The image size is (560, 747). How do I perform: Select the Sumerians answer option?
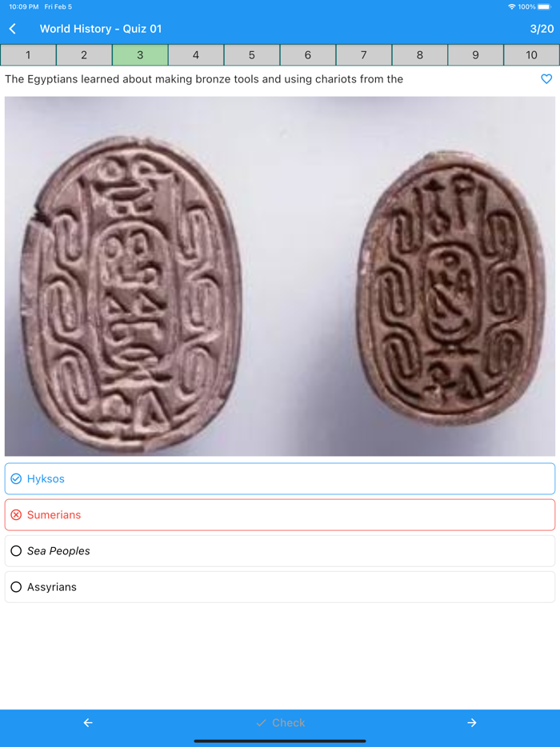(x=280, y=515)
